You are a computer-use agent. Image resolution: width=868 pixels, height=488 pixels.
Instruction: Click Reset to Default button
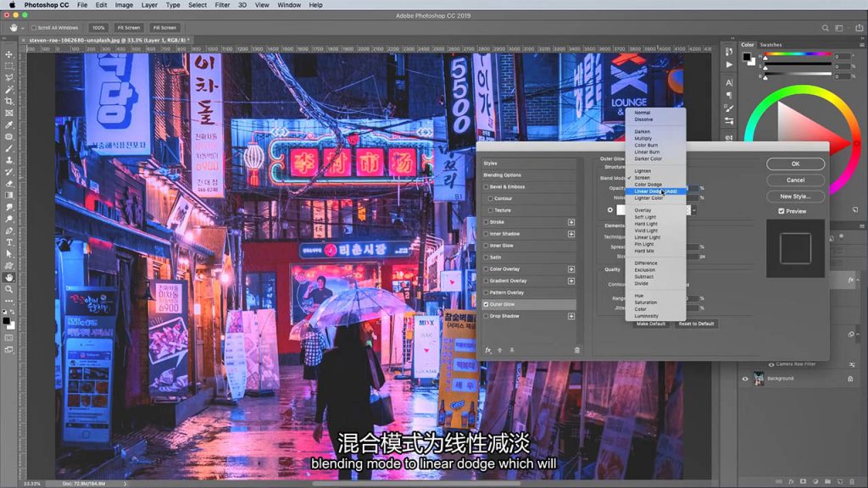(696, 324)
